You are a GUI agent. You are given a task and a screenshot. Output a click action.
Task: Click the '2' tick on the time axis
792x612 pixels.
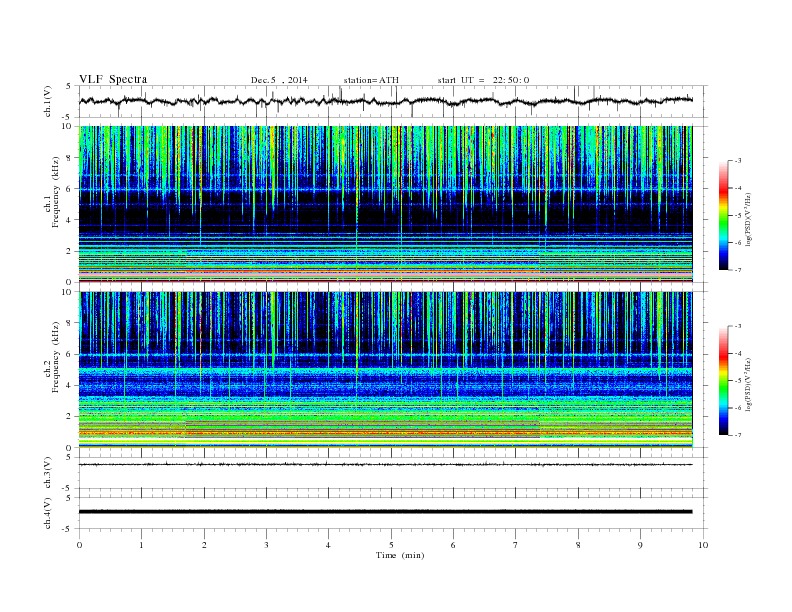pyautogui.click(x=204, y=545)
